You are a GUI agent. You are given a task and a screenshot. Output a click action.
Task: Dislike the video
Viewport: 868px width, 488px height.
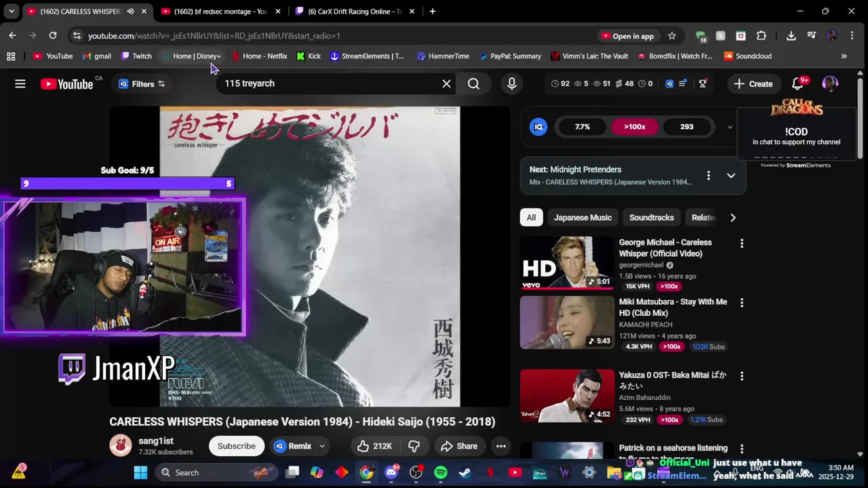point(414,446)
